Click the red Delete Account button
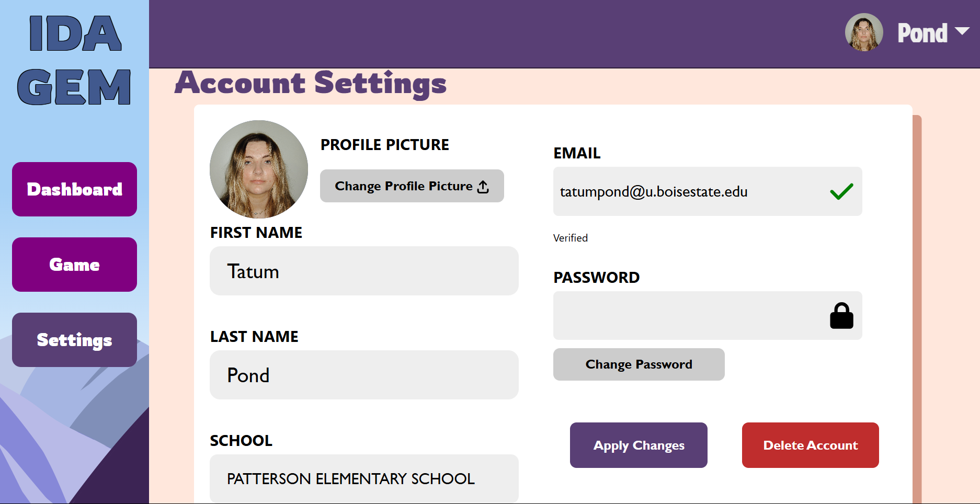This screenshot has width=980, height=504. coord(811,445)
